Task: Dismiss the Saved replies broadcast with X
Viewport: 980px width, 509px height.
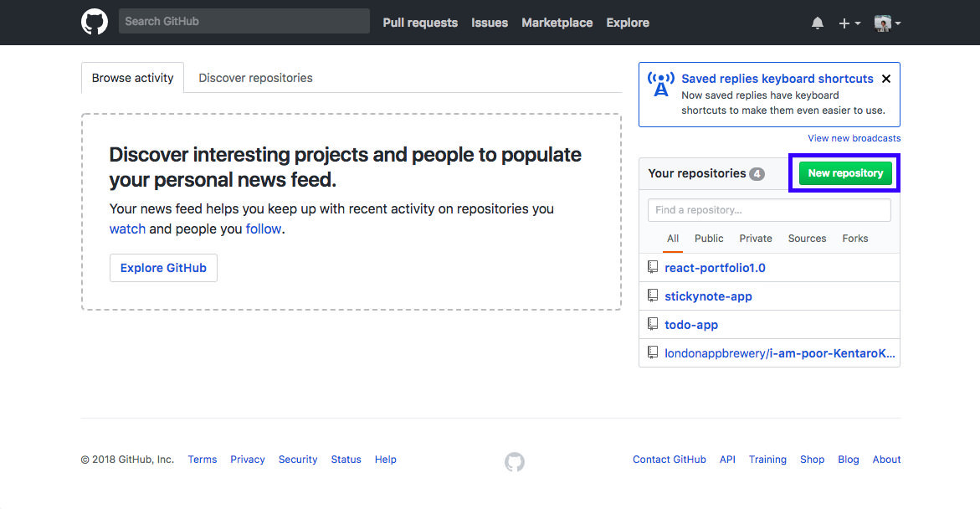Action: point(886,79)
